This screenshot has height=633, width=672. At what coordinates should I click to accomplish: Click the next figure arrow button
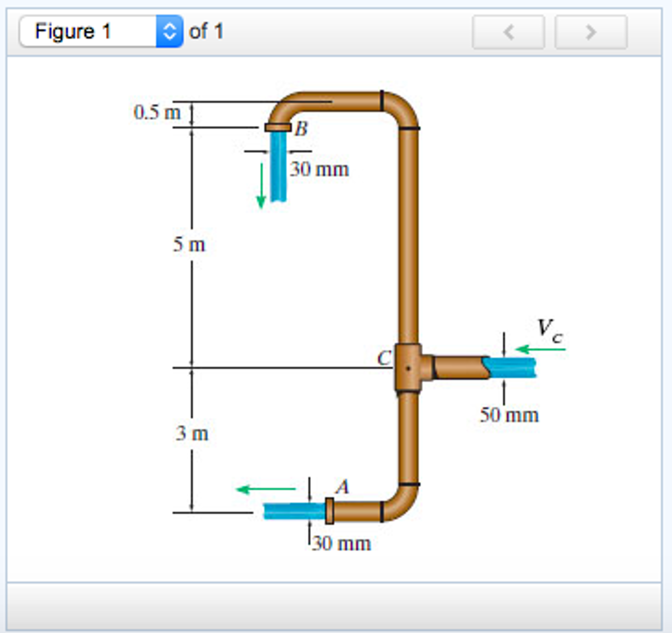pos(591,32)
